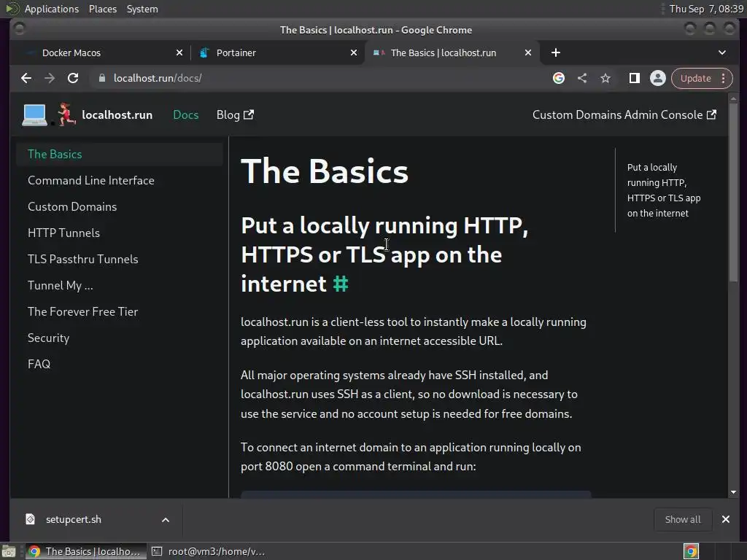Click the window menu button in the title bar
Image resolution: width=747 pixels, height=560 pixels.
click(19, 29)
